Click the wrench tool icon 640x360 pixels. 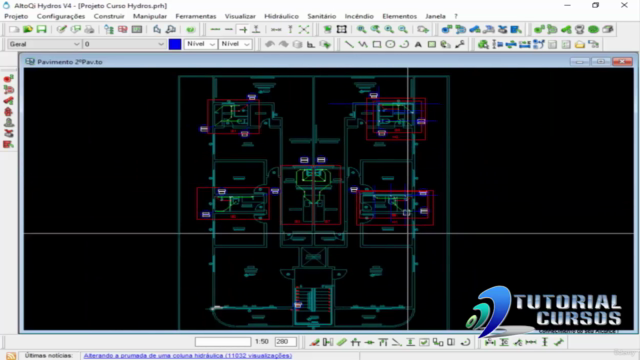click(x=460, y=44)
